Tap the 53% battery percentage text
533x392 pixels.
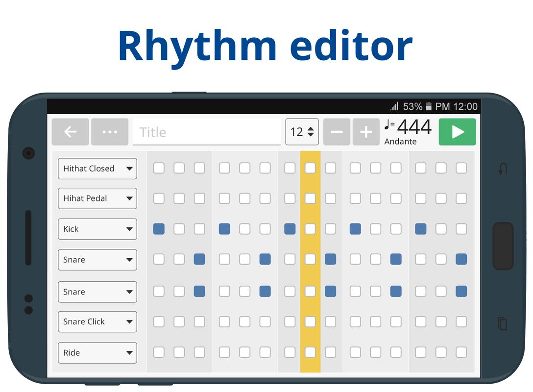(x=412, y=107)
